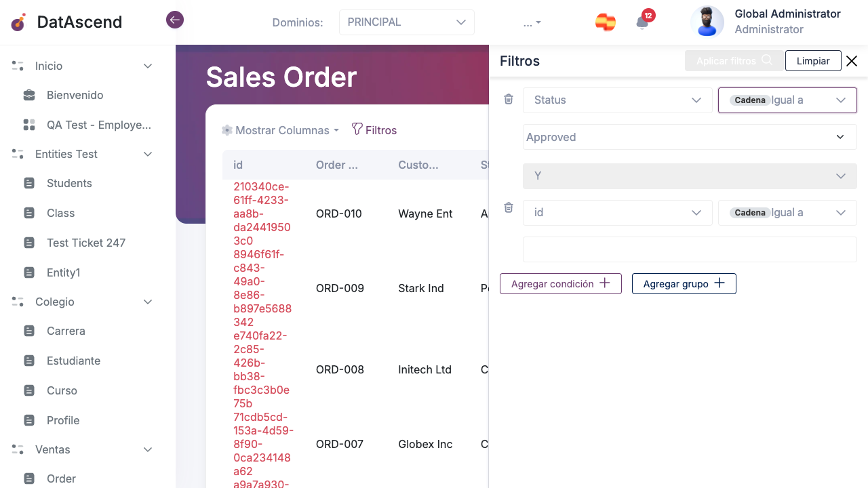Viewport: 868px width, 488px height.
Task: Open order id link starting 8946f61f
Action: 262,288
